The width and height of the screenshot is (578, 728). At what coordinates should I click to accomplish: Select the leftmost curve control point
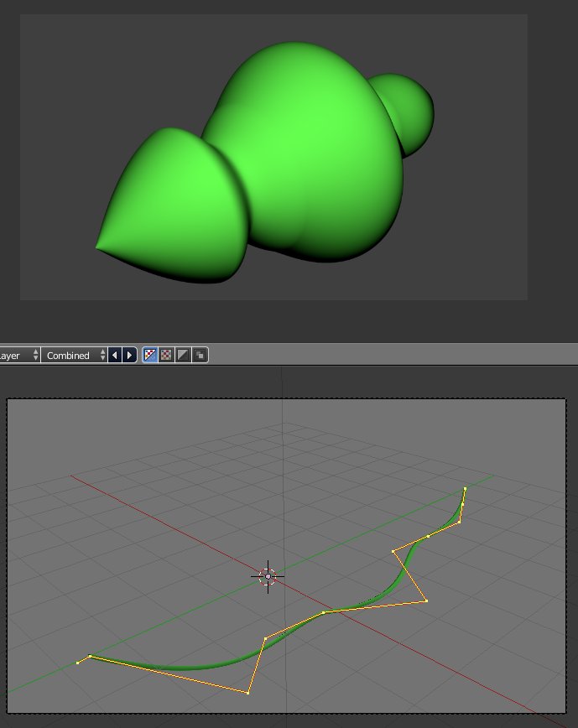78,663
